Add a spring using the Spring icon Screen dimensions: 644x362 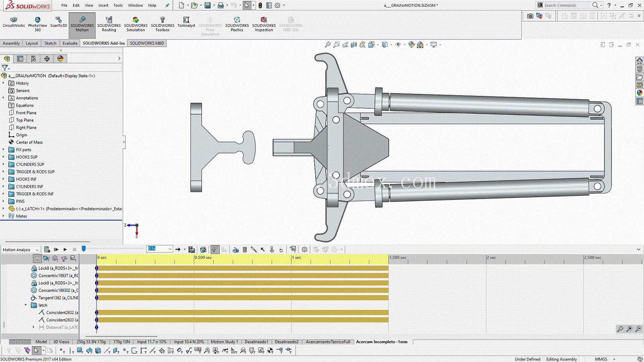[245, 249]
